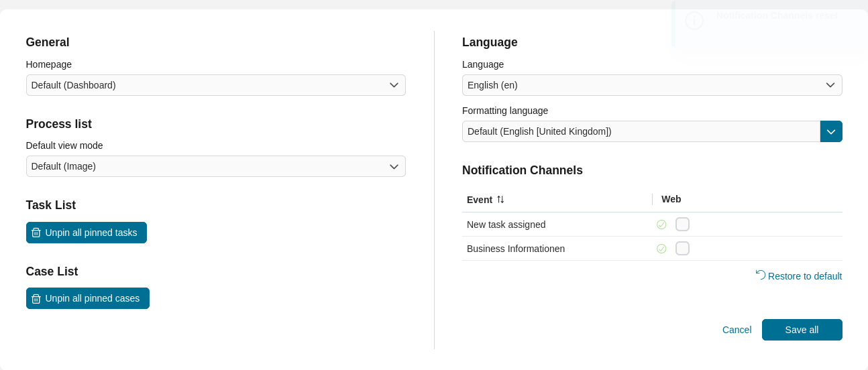Sort by Event column arrows icon

point(500,199)
